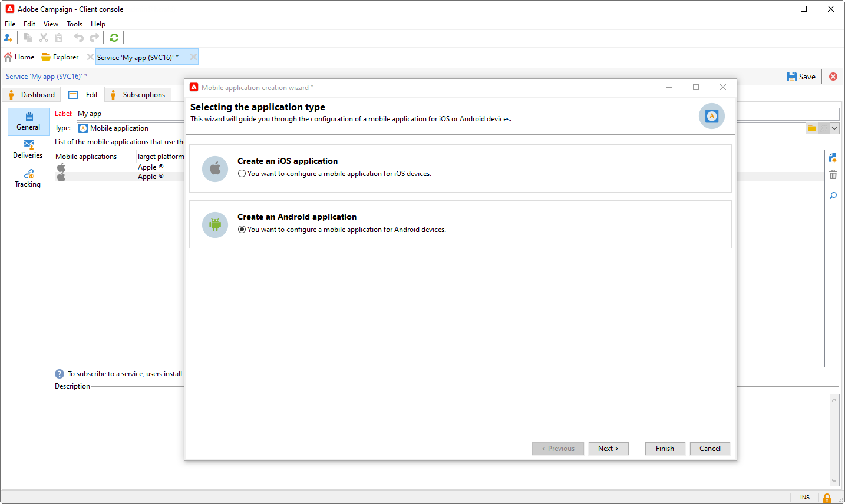Viewport: 845px width, 504px height.
Task: Select the iOS application radio button
Action: pyautogui.click(x=242, y=174)
